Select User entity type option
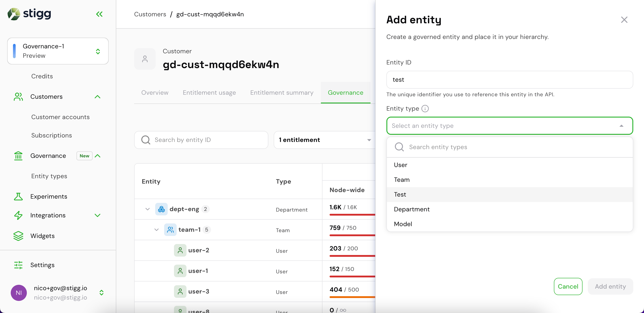 pyautogui.click(x=510, y=165)
